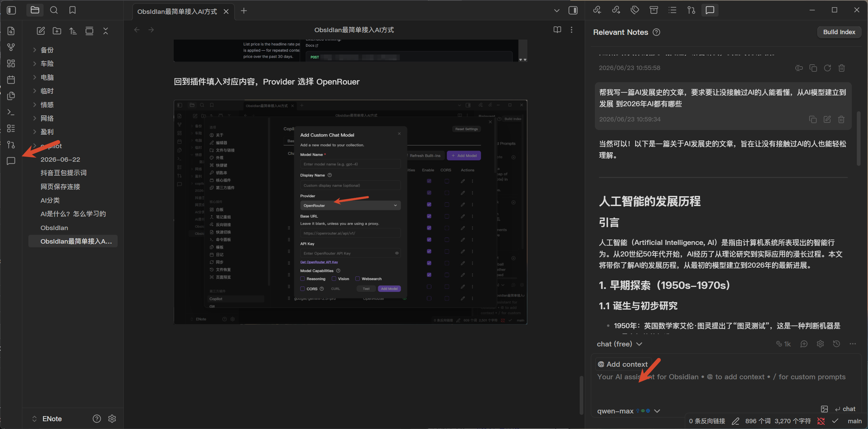This screenshot has height=429, width=868.
Task: Add an image to chat message
Action: tap(824, 409)
